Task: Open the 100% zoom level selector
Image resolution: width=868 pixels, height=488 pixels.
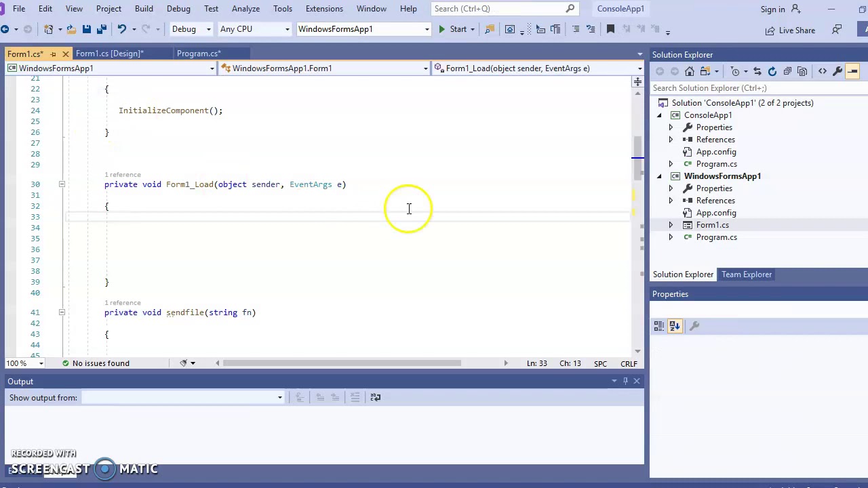Action: click(24, 363)
